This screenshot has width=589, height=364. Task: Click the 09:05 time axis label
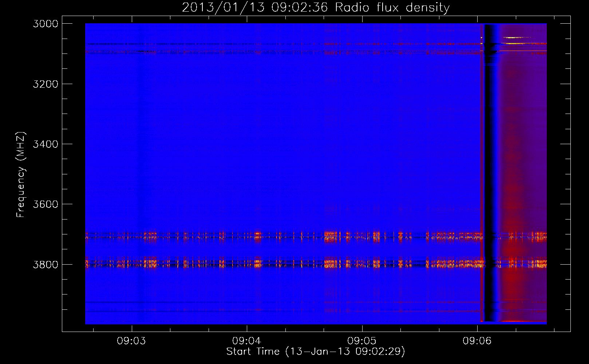click(x=362, y=341)
